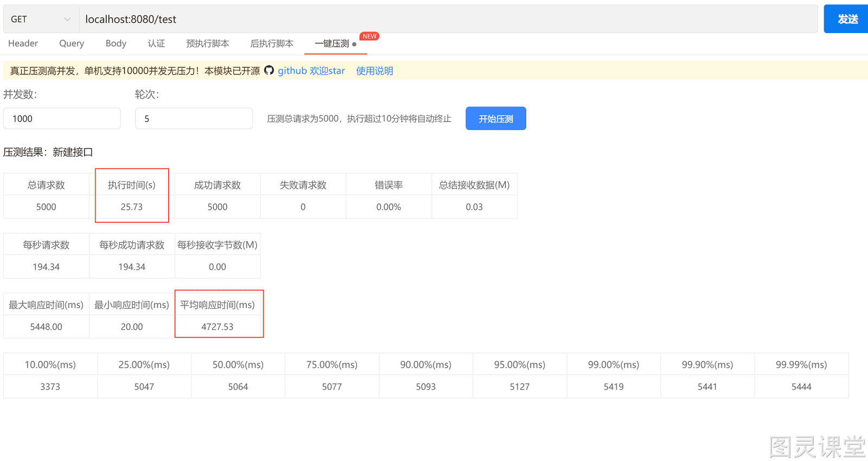Viewport: 868px width, 461px height.
Task: Open the Body tab
Action: click(116, 43)
